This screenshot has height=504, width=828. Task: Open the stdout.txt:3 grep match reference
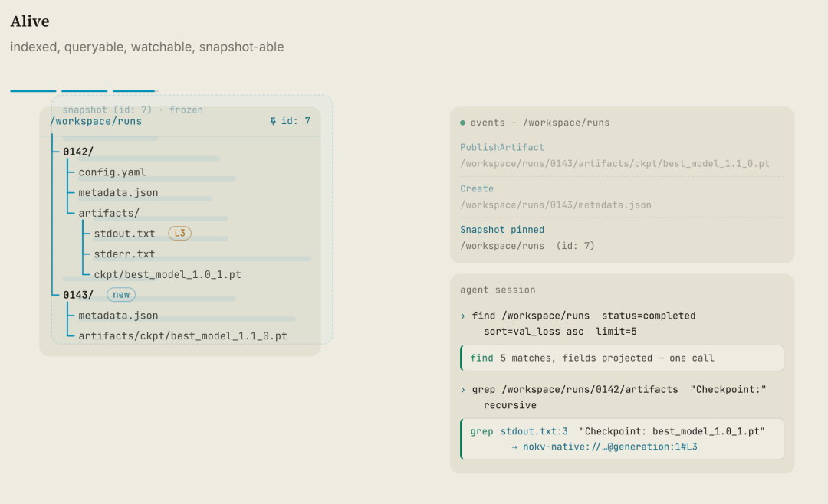(x=534, y=432)
